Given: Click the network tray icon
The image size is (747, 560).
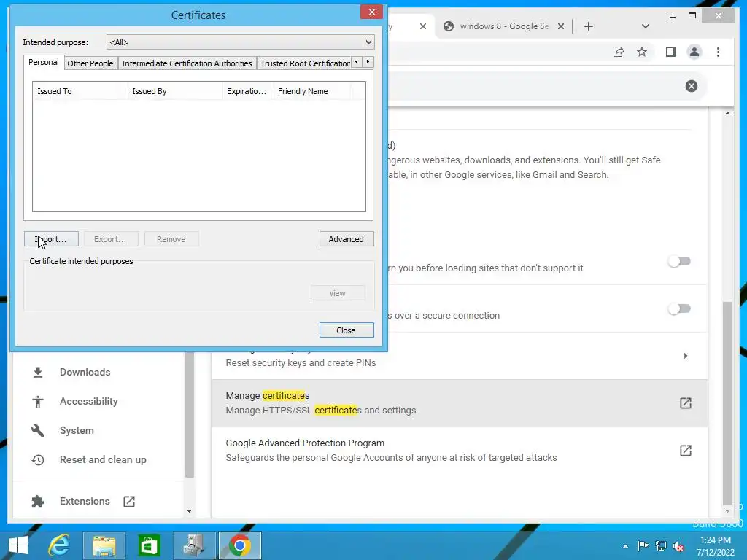Looking at the screenshot, I should 661,545.
